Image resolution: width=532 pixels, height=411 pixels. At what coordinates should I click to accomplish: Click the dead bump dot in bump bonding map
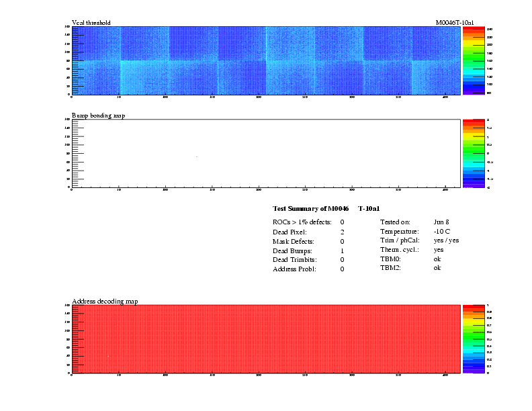coord(196,156)
